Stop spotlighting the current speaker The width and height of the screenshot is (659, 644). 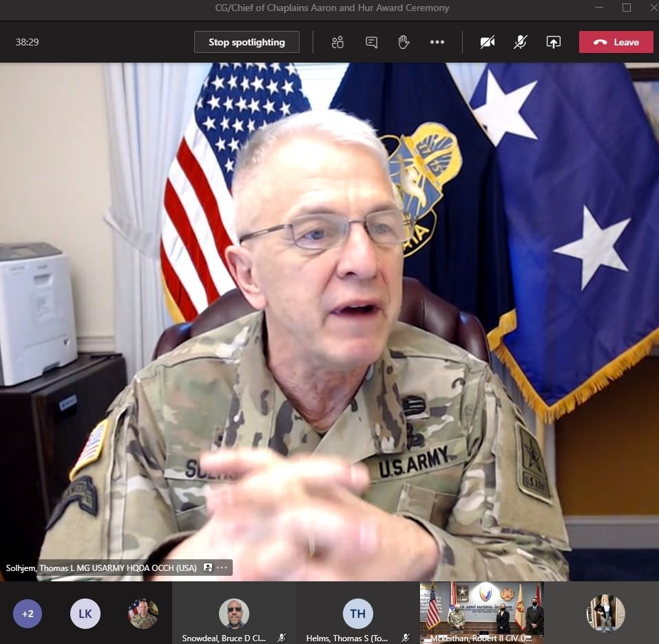tap(247, 42)
